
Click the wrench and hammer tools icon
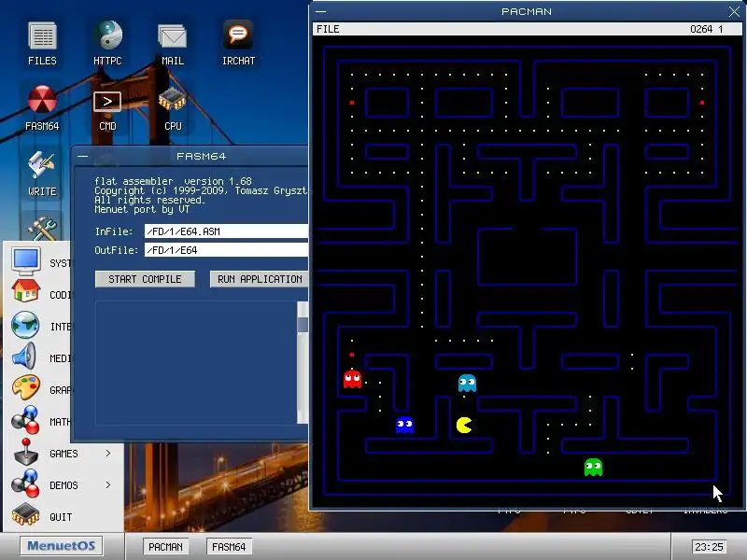click(x=42, y=229)
